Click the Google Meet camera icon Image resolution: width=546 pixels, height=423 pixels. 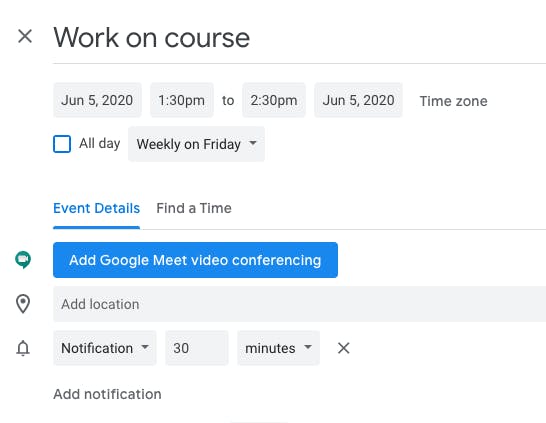(23, 260)
